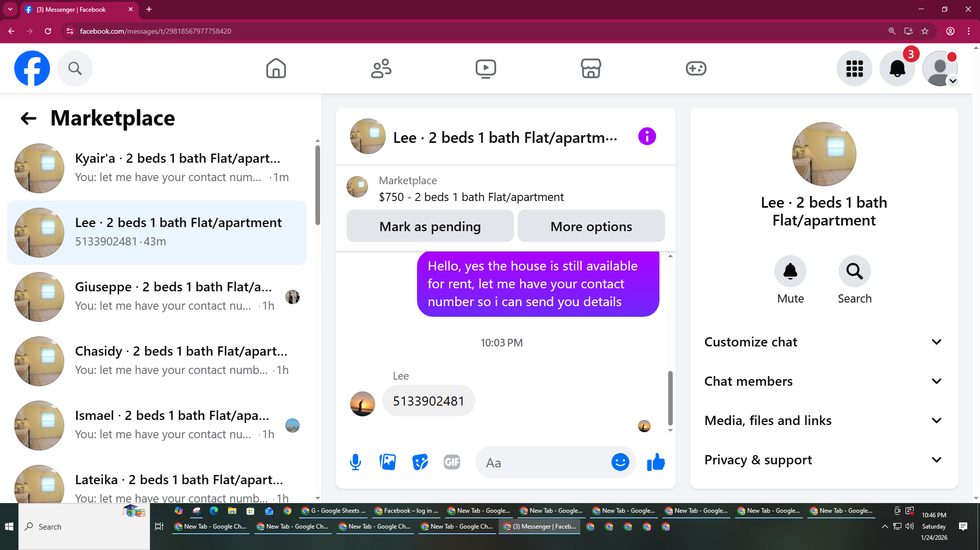Mark the listing as pending
Screen dimensions: 980x550
[x=430, y=226]
